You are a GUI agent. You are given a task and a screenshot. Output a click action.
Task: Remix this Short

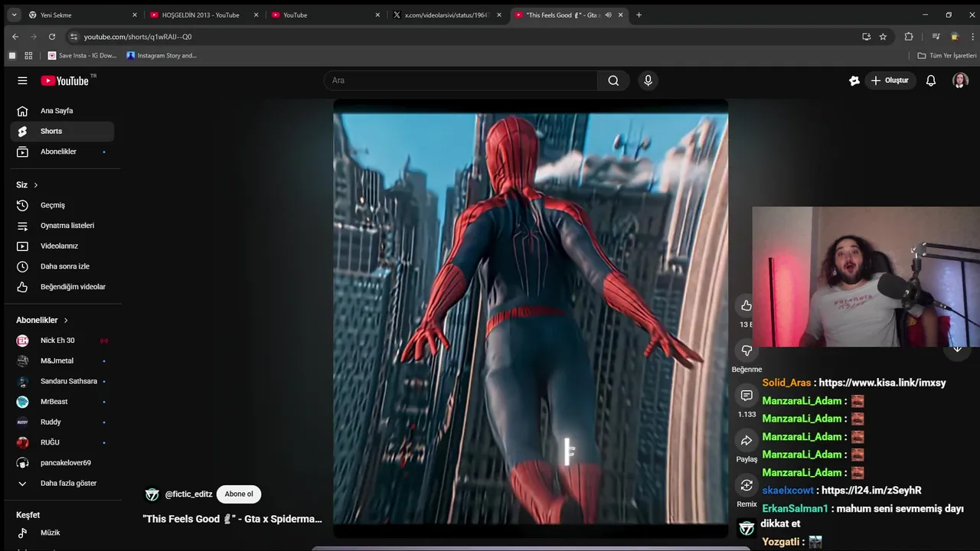[x=746, y=485]
